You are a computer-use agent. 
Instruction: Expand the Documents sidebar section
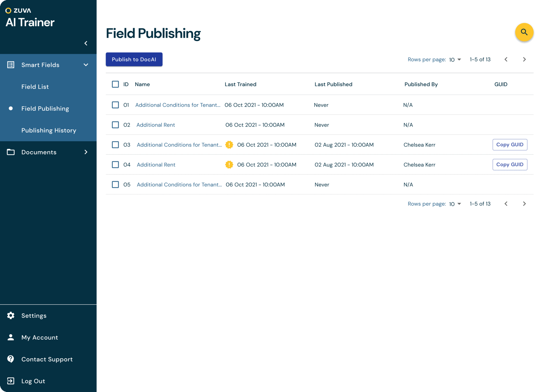coord(86,152)
